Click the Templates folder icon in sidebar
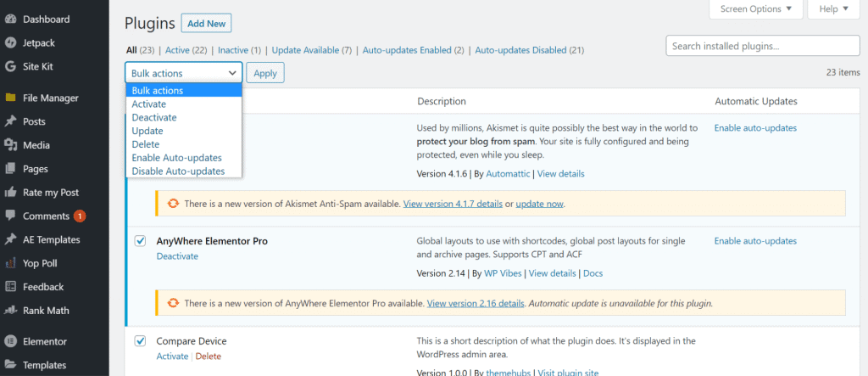Screen dimensions: 868x376 [10, 365]
